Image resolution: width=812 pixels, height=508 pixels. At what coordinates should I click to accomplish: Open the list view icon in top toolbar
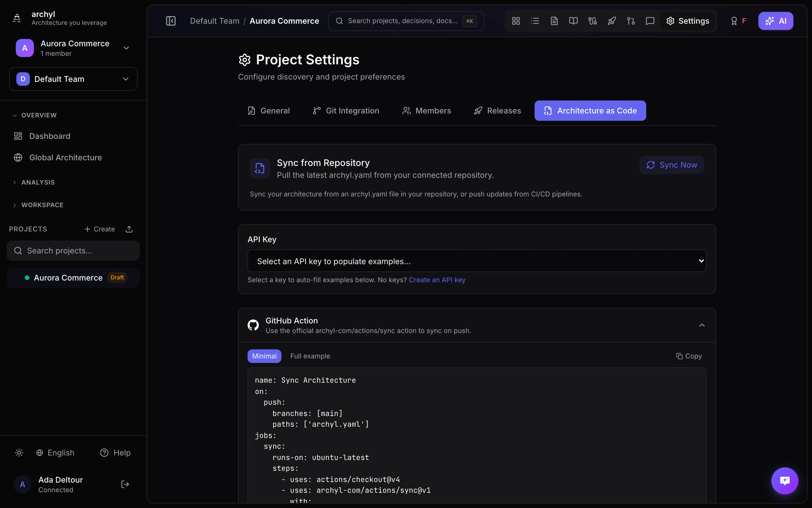535,21
